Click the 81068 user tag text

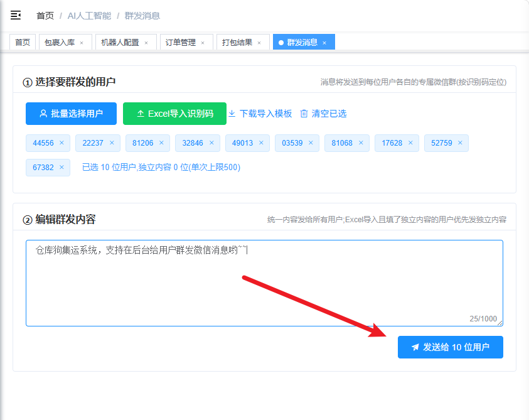tap(342, 143)
